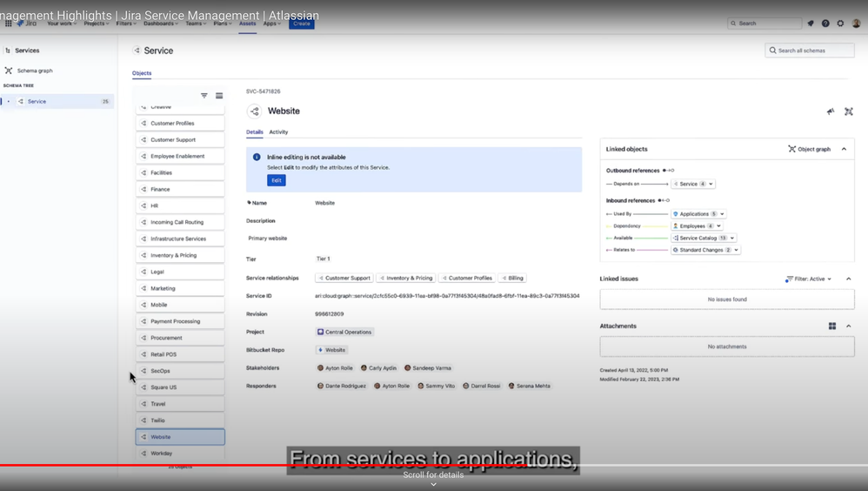Open the Plans menu
868x491 pixels.
[x=223, y=24]
